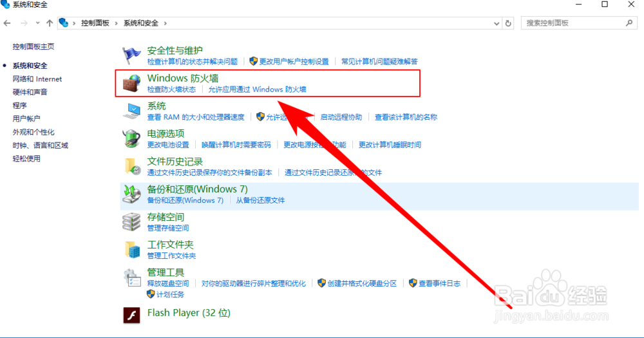644x338 pixels.
Task: Expand the address bar history dropdown
Action: [x=496, y=23]
